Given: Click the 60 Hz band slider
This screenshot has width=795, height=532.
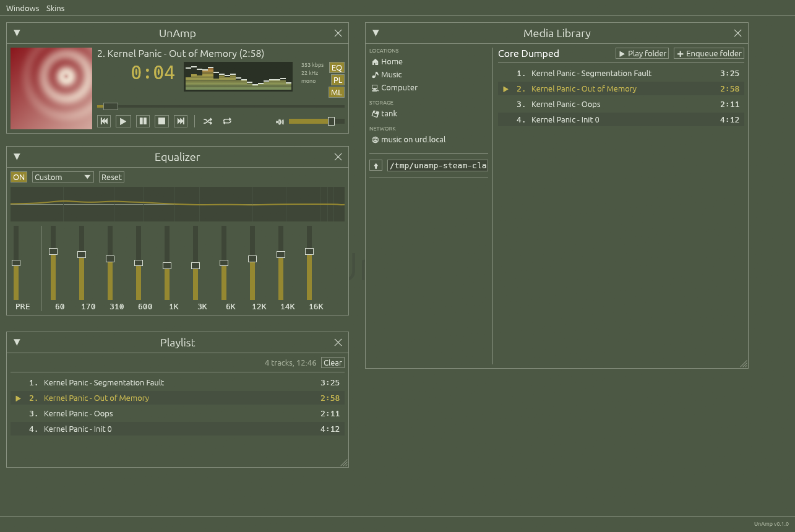Looking at the screenshot, I should coord(53,263).
